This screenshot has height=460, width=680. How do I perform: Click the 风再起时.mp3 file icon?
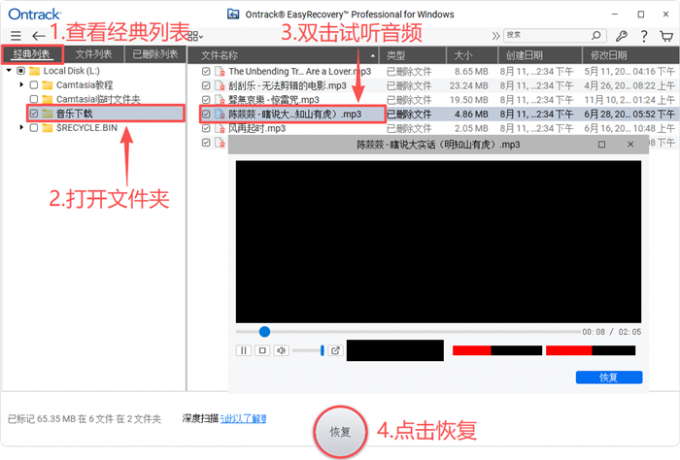pos(220,128)
